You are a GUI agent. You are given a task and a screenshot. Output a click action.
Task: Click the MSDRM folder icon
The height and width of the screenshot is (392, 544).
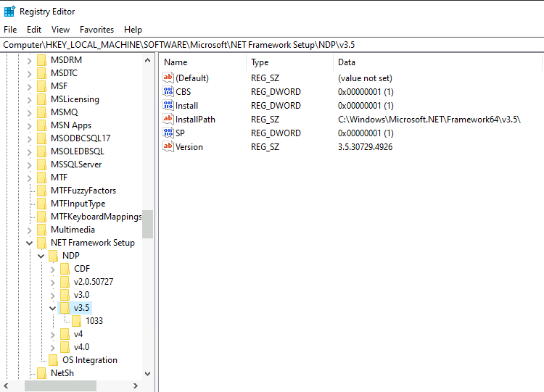[x=41, y=60]
